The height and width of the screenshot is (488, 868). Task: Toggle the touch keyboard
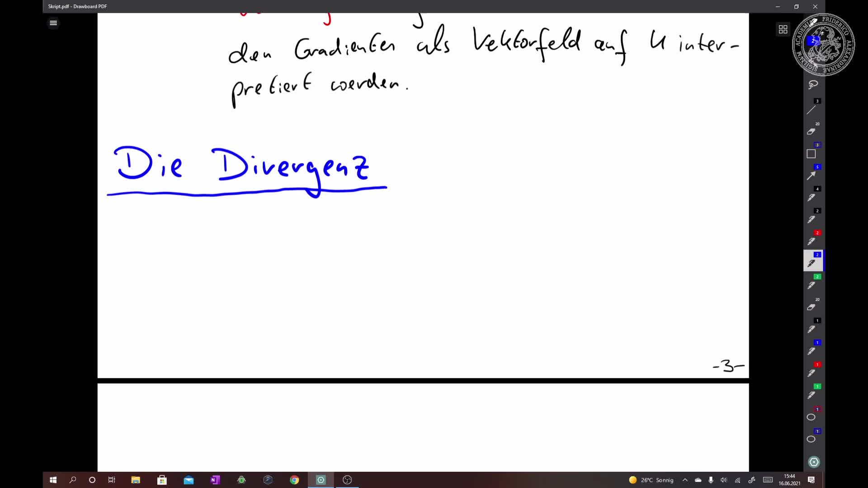point(768,480)
